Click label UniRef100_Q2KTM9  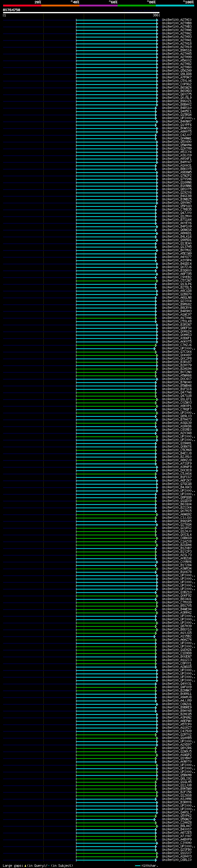pyautogui.click(x=177, y=149)
